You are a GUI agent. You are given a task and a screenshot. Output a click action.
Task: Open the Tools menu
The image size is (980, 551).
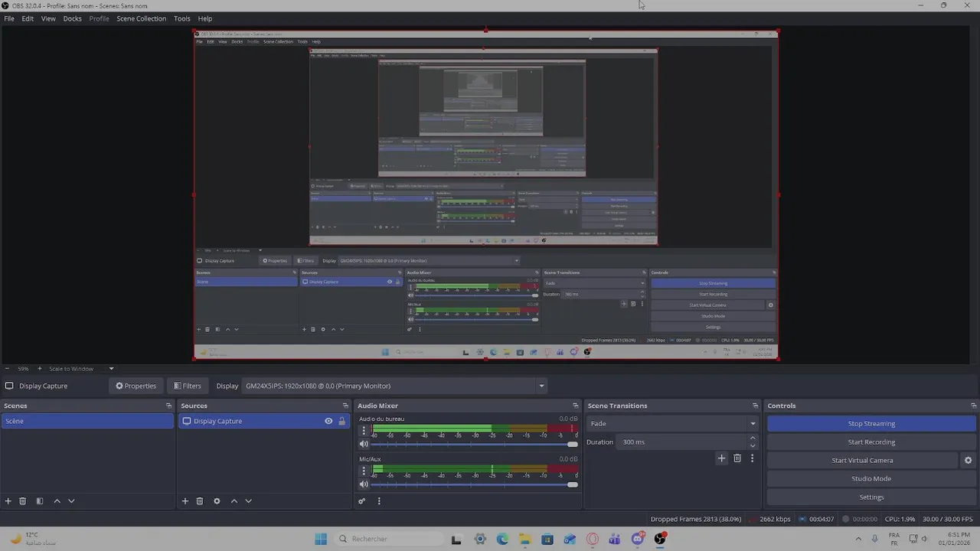tap(181, 18)
